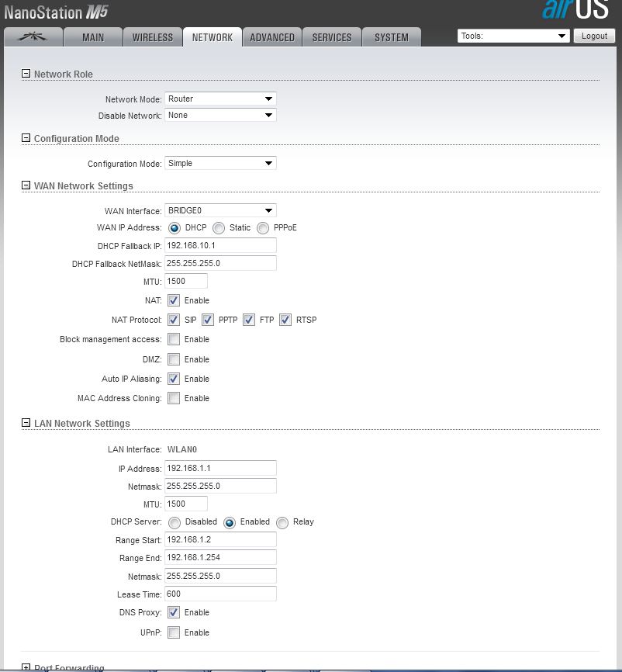Click the LAN MTU field
The height and width of the screenshot is (672, 622).
(x=186, y=504)
